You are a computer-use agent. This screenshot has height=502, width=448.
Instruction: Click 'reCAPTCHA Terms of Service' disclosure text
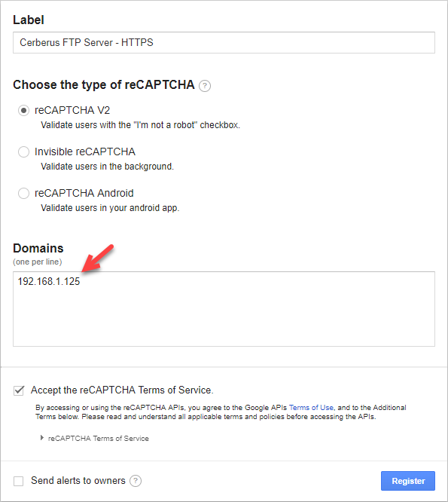[x=99, y=438]
